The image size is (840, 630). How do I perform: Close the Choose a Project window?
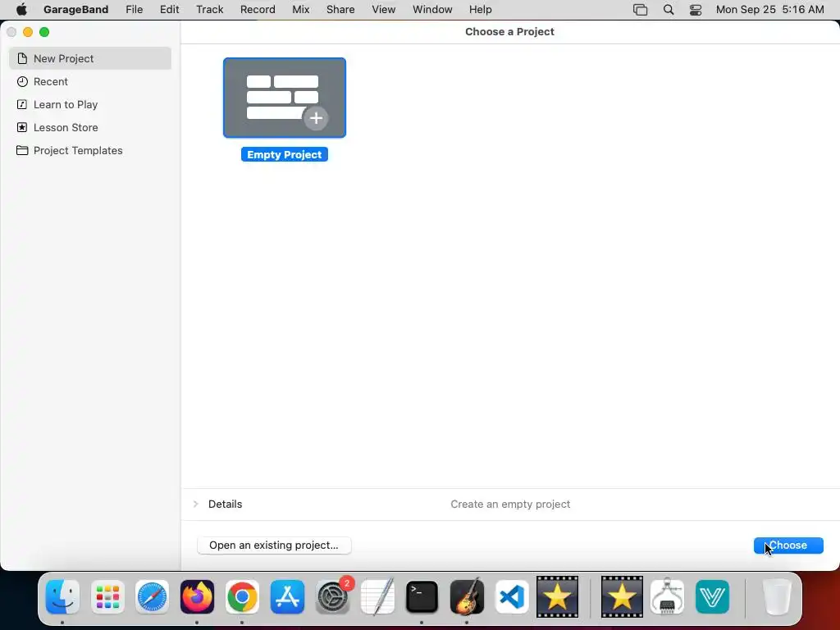coord(11,32)
